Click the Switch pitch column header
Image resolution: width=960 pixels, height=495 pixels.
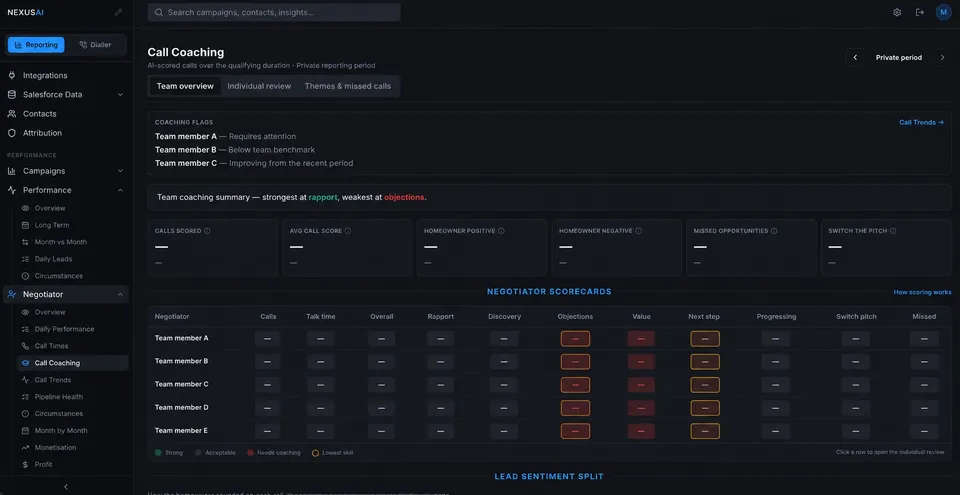point(856,317)
